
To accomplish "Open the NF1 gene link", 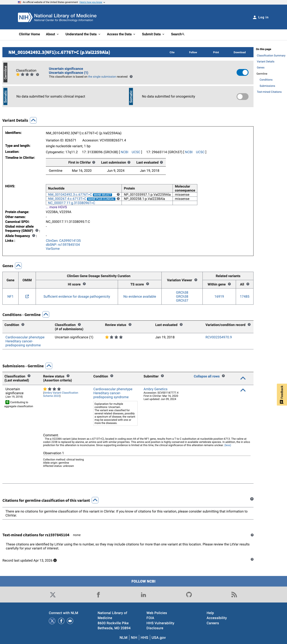I will point(10,296).
